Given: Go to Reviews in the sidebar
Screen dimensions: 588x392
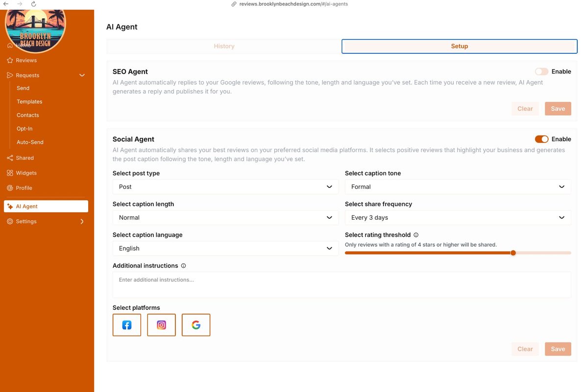Looking at the screenshot, I should coord(26,61).
